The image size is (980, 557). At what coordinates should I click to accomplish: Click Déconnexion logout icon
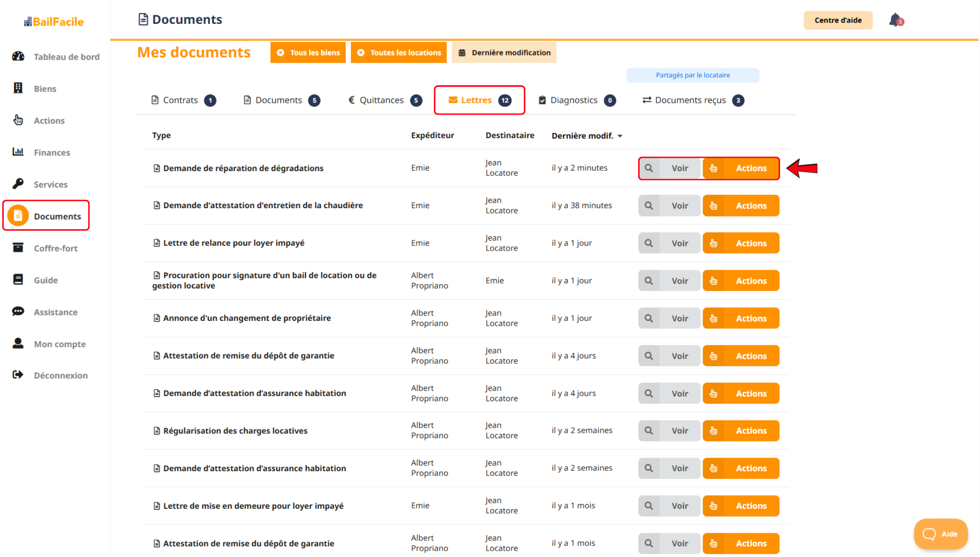pyautogui.click(x=18, y=375)
